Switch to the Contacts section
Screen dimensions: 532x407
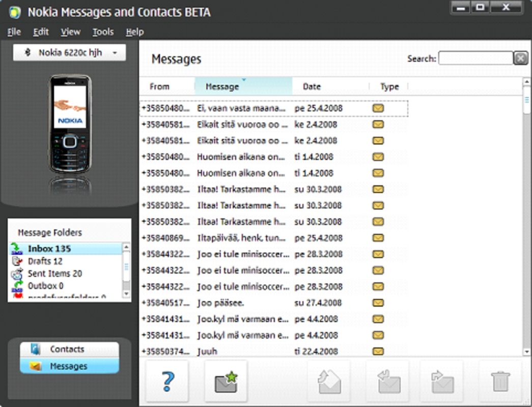pyautogui.click(x=70, y=349)
